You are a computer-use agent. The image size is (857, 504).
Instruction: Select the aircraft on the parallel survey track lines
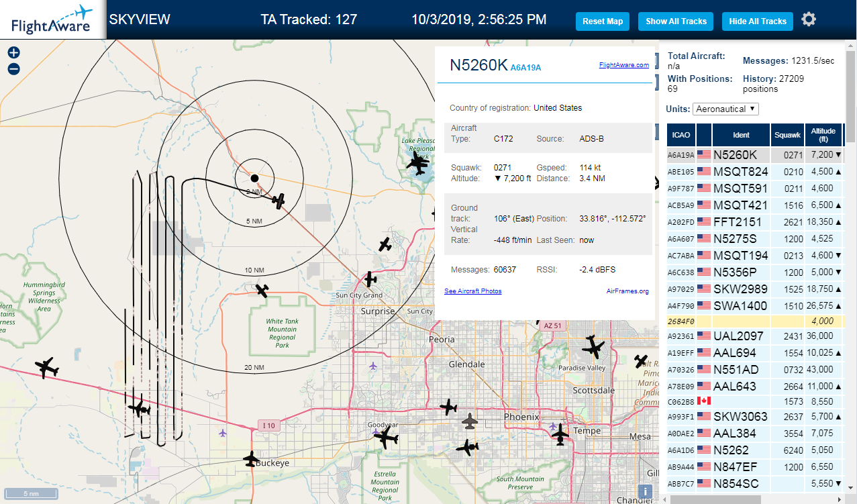[x=139, y=409]
